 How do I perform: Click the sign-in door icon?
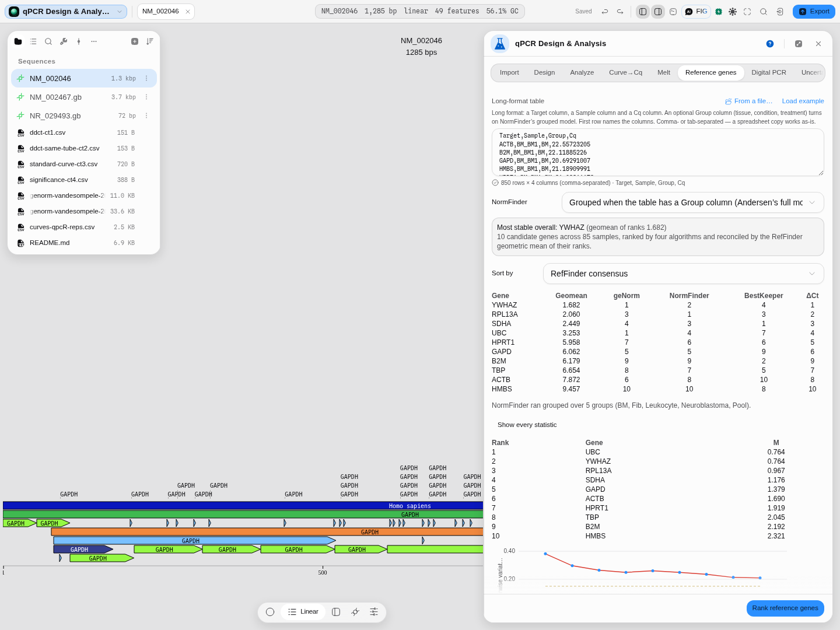pyautogui.click(x=780, y=12)
